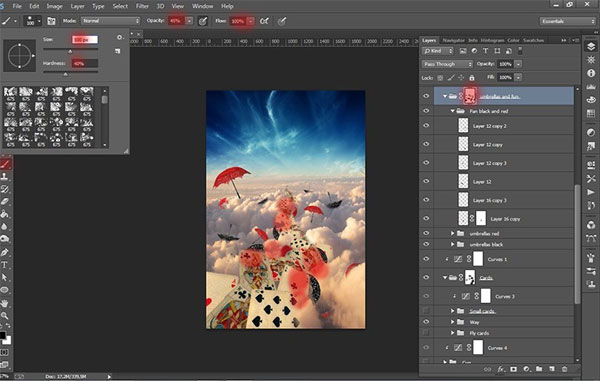This screenshot has width=600, height=381.
Task: Open the Essentials workspace dropdown
Action: click(x=567, y=21)
